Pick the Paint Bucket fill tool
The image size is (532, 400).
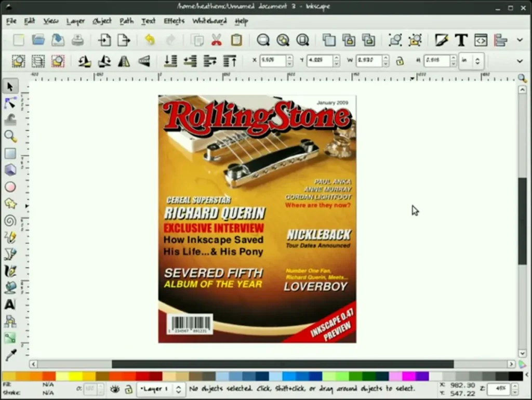pyautogui.click(x=10, y=287)
